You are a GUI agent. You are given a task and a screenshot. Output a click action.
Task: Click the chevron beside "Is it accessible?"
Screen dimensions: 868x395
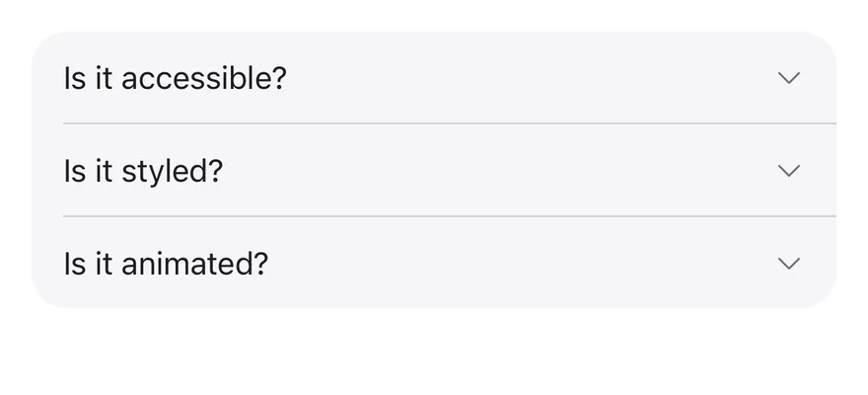pyautogui.click(x=789, y=78)
